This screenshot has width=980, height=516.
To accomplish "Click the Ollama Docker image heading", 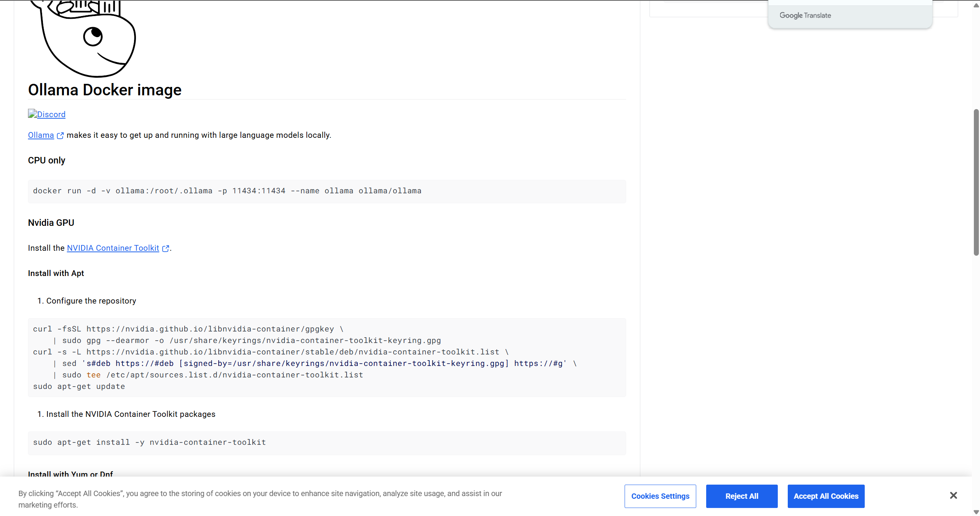I will pyautogui.click(x=105, y=90).
